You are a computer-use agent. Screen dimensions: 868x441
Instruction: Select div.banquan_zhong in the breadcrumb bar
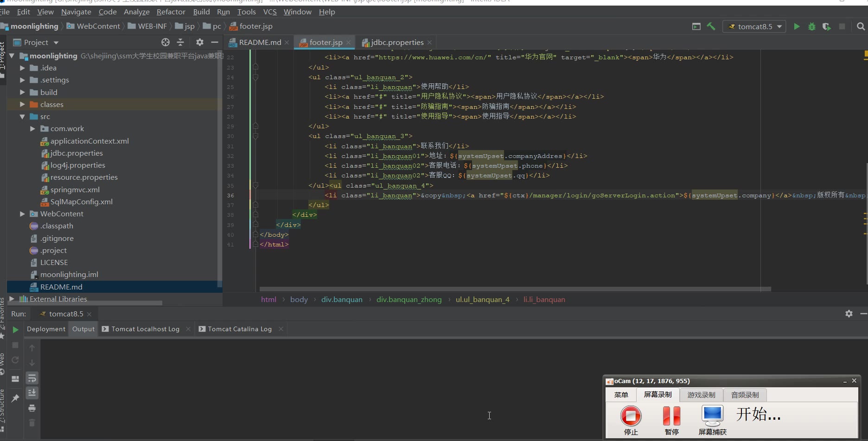click(x=408, y=299)
